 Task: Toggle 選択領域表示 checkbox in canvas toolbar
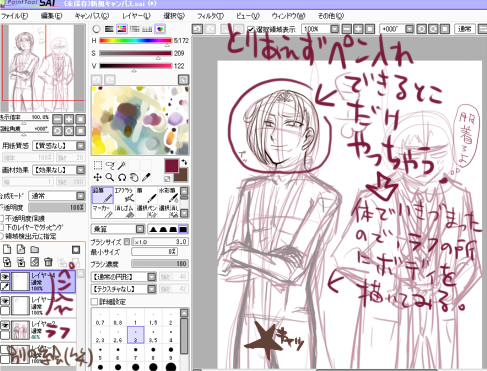click(x=251, y=29)
